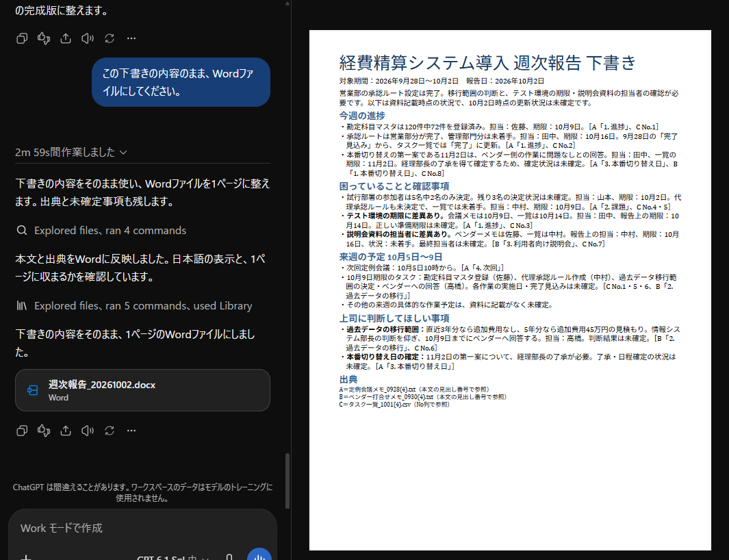The height and width of the screenshot is (560, 729).
Task: Start voice mode with the blue waveform button
Action: [259, 555]
